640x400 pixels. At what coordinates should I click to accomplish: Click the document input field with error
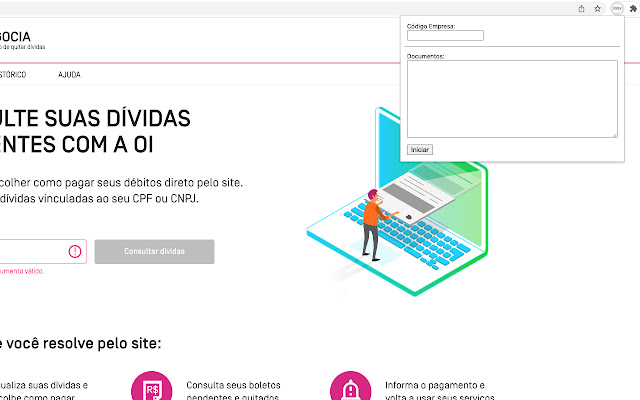(x=43, y=251)
